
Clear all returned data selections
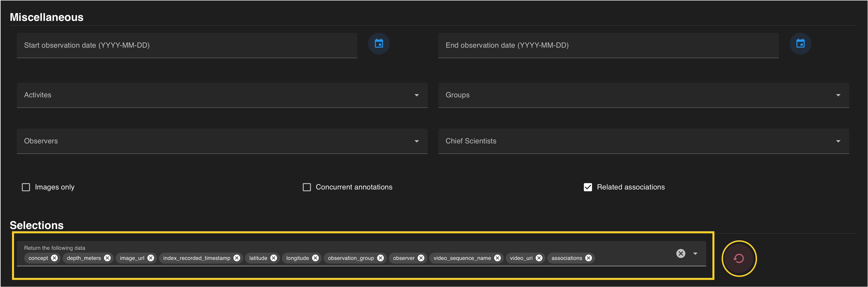point(681,253)
